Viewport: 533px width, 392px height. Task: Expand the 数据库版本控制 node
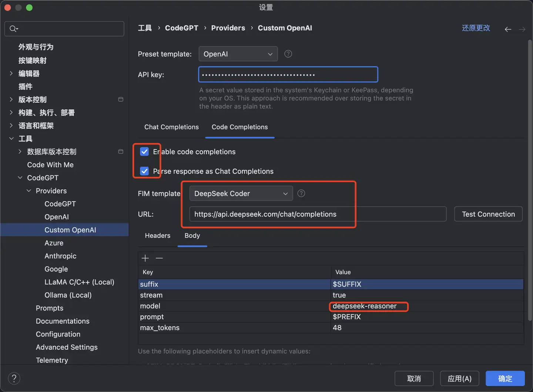[x=20, y=152]
